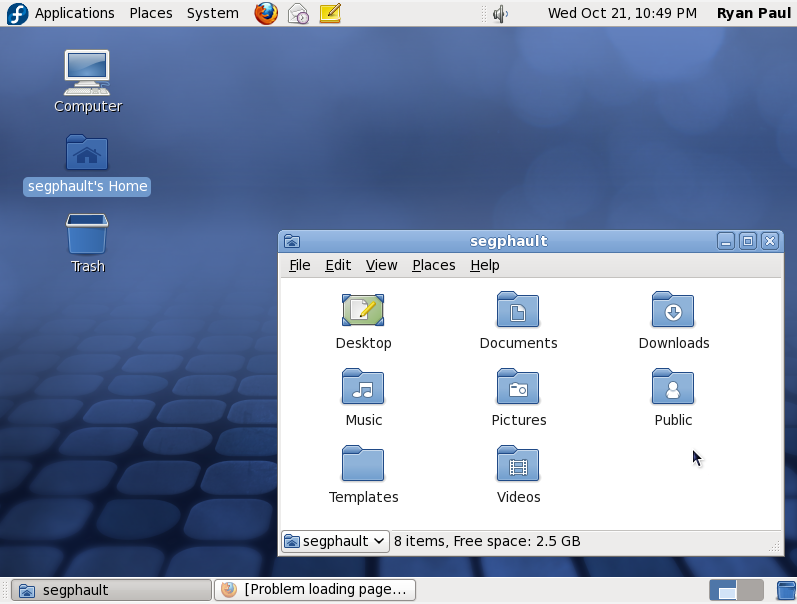Select the Public folder icon
This screenshot has height=604, width=797.
point(673,386)
